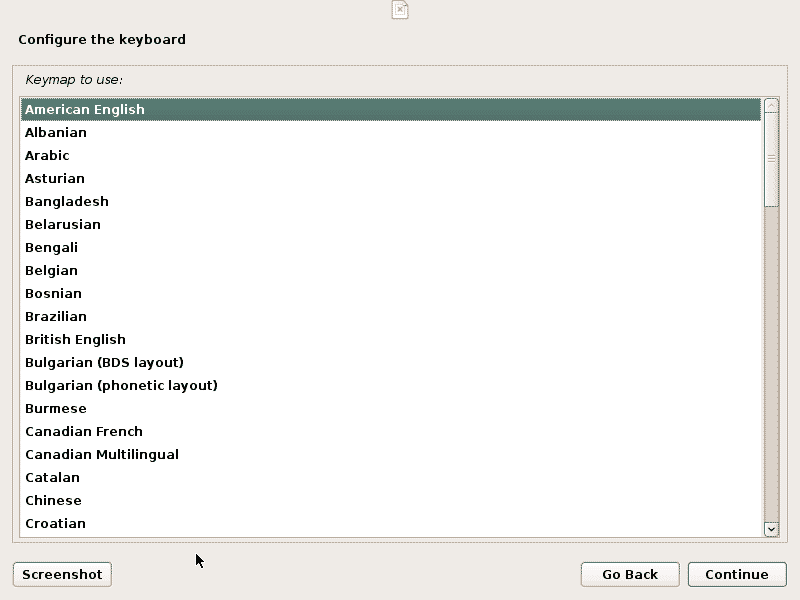Select British English keymap
This screenshot has width=800, height=600.
75,340
